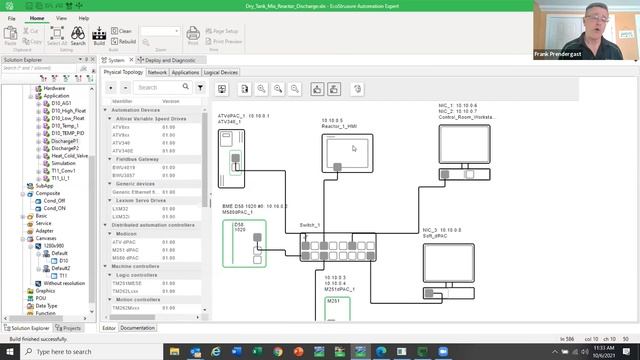Collapse the Altivar Variable Speed Drives group

tap(110, 119)
